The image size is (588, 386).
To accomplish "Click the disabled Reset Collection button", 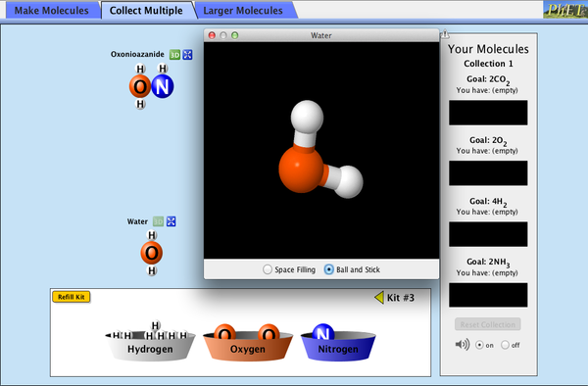I will [x=487, y=324].
